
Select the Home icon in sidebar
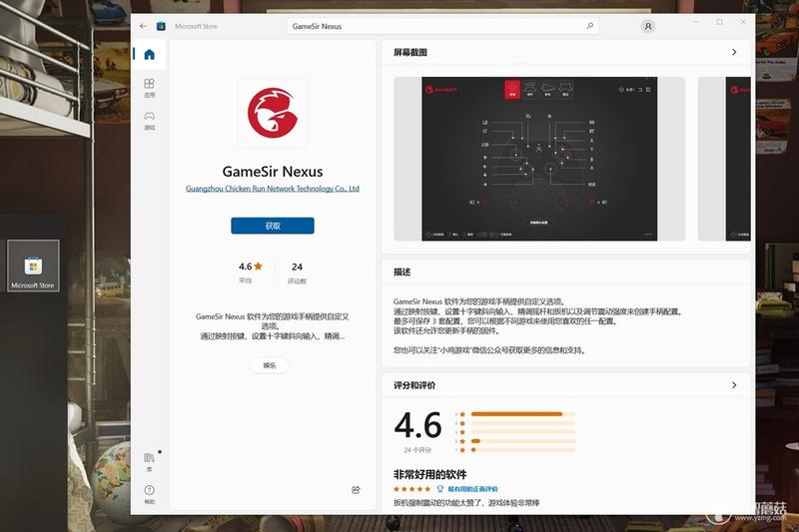[x=149, y=54]
